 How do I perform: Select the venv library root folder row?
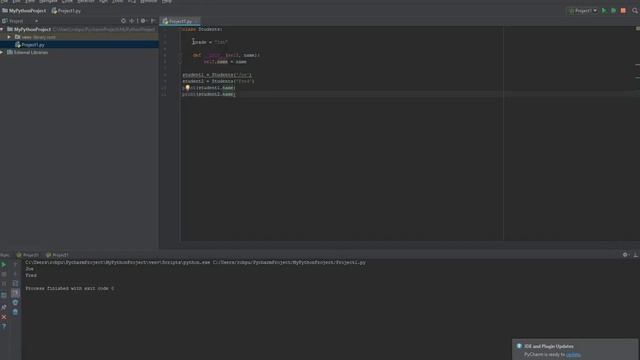click(79, 37)
